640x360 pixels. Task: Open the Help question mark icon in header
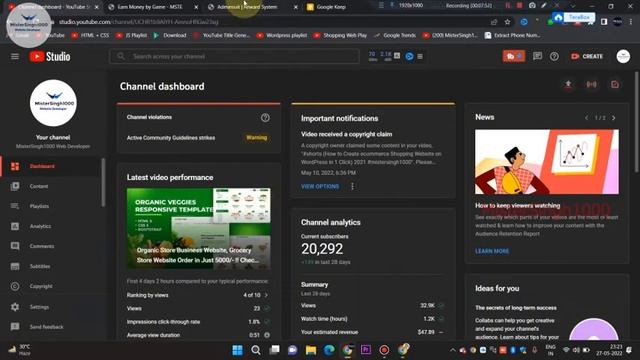coord(554,56)
